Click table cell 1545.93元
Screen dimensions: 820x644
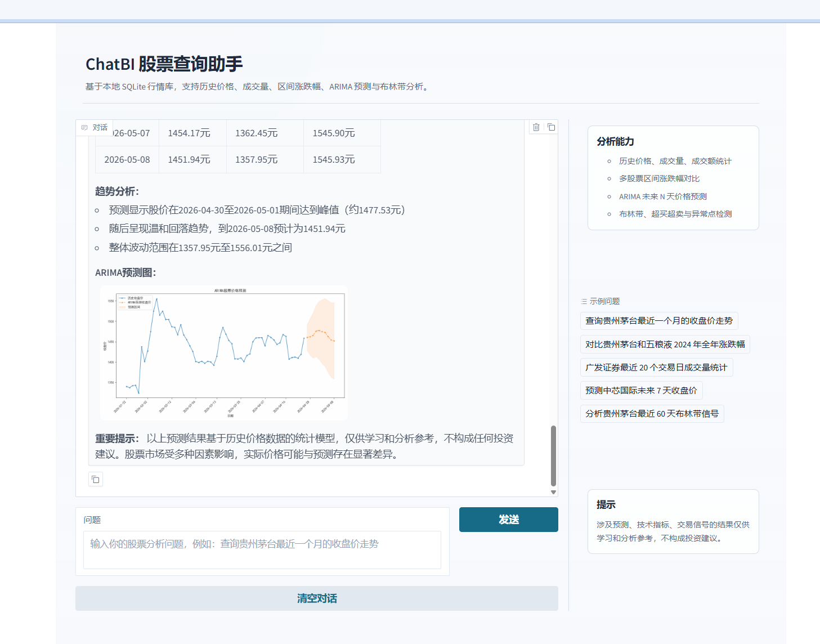[342, 160]
